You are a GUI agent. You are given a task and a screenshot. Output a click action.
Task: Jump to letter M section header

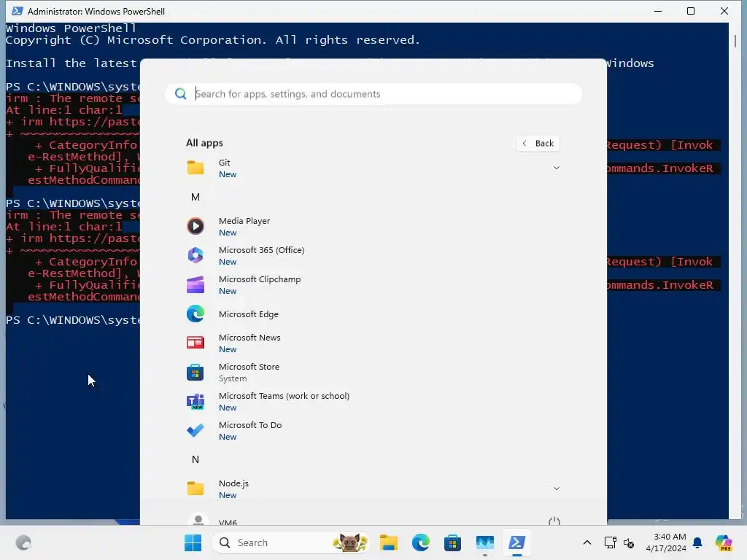point(196,197)
